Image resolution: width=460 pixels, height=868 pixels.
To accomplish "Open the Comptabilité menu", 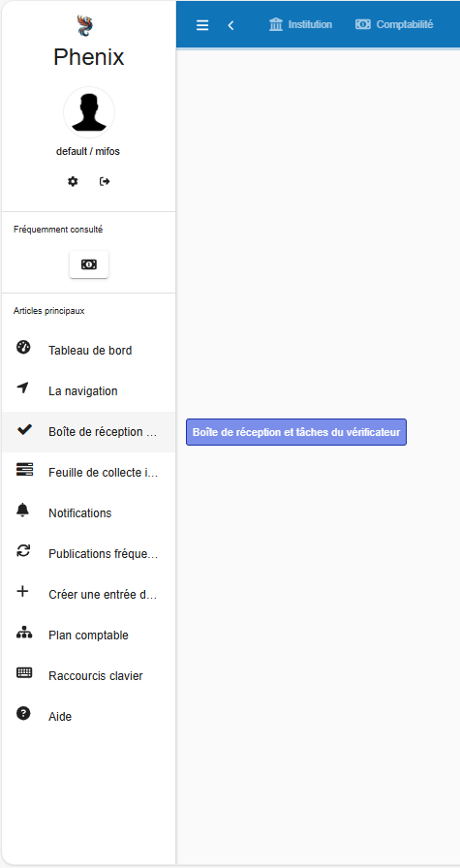I will (394, 25).
